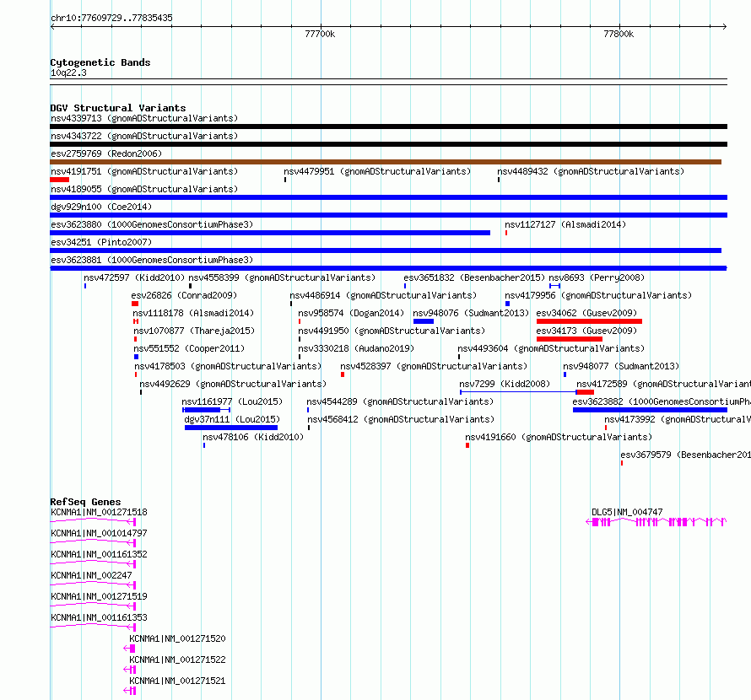This screenshot has height=700, width=751.
Task: Click the brown esv2759769 variant bar
Action: click(386, 162)
